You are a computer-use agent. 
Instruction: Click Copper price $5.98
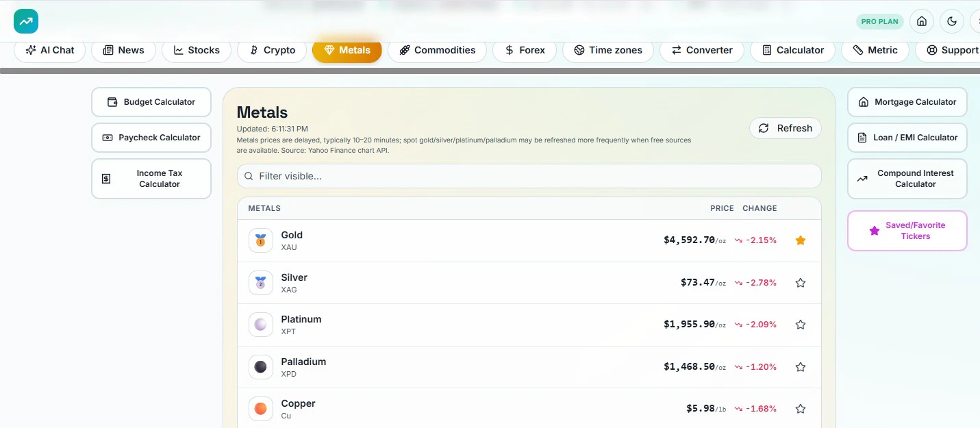[x=706, y=409]
